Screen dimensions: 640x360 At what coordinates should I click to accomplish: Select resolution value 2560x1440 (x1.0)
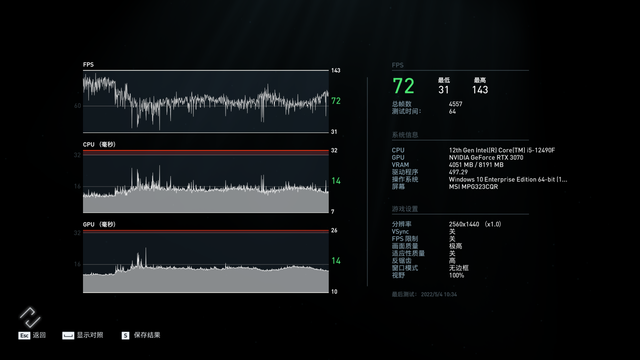click(475, 224)
